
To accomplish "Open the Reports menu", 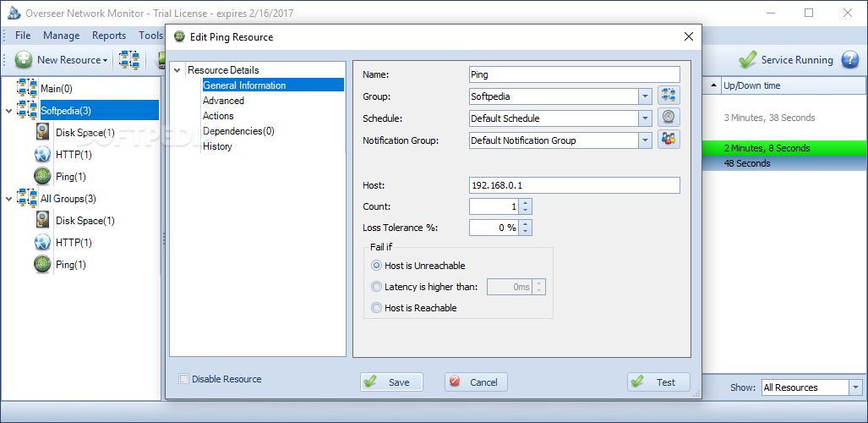I will click(109, 36).
